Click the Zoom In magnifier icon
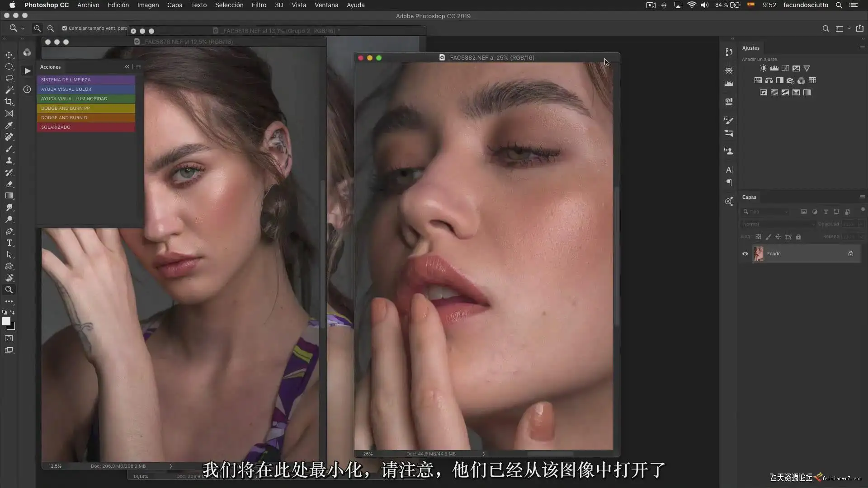The image size is (868, 488). click(37, 28)
